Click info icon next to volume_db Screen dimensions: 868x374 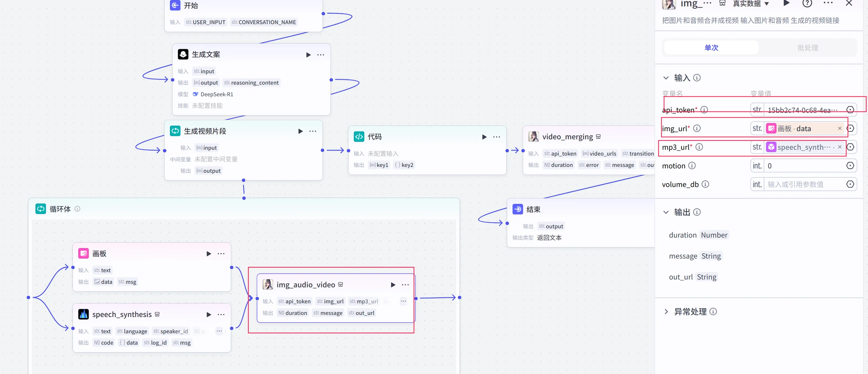pos(705,185)
